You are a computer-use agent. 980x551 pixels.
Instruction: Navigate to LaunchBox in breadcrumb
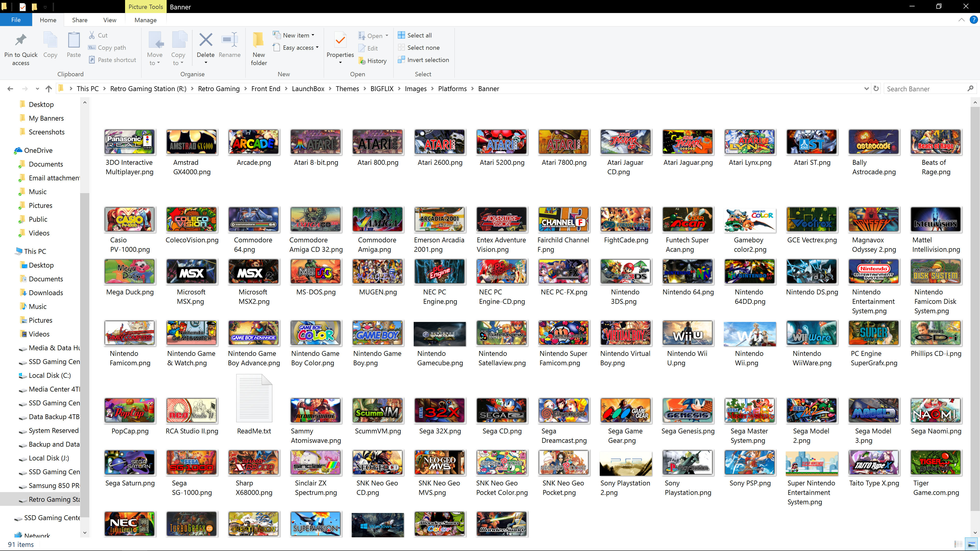click(308, 89)
